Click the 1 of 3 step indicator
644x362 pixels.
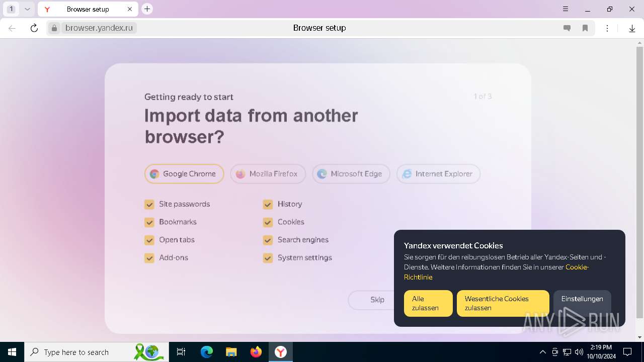click(482, 97)
